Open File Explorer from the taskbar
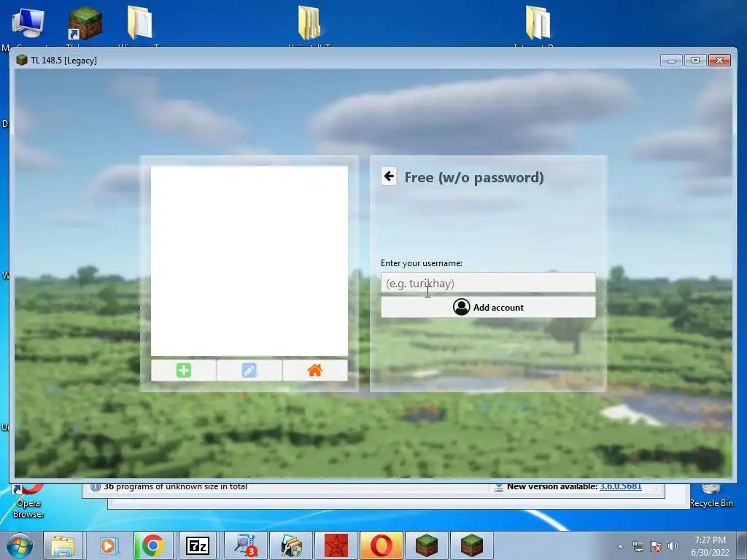This screenshot has width=747, height=560. pyautogui.click(x=63, y=545)
